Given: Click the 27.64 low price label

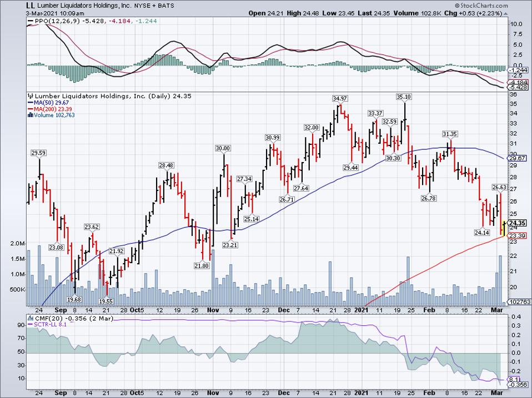Looking at the screenshot, I should (301, 189).
